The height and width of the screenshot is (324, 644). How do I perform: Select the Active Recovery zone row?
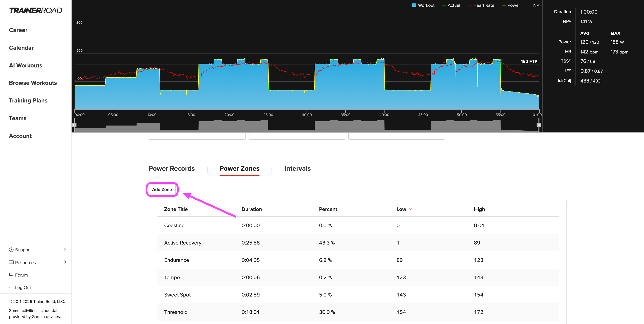point(358,242)
